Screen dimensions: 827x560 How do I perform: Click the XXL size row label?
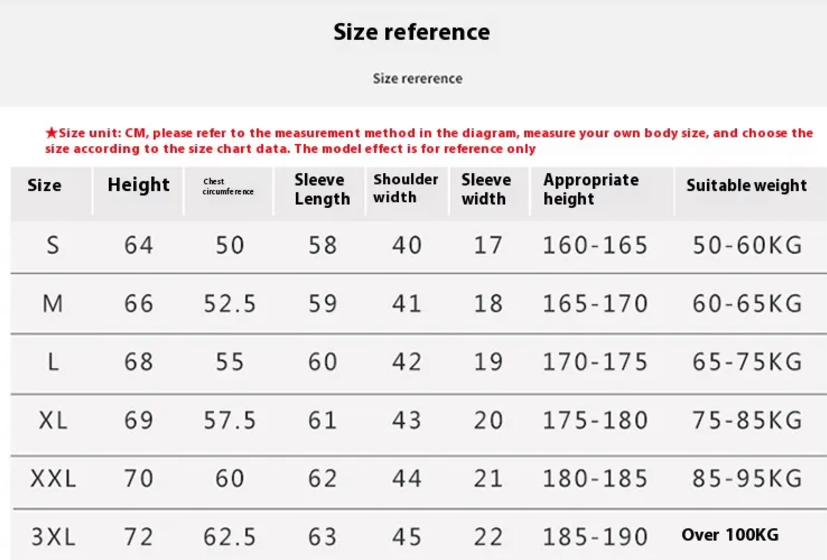click(x=53, y=479)
